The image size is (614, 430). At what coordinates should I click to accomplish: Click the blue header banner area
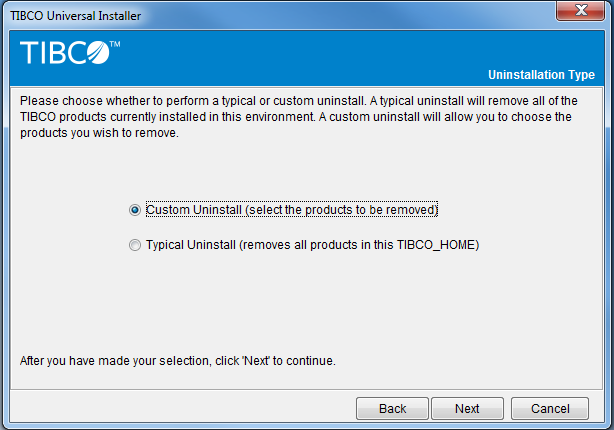307,58
